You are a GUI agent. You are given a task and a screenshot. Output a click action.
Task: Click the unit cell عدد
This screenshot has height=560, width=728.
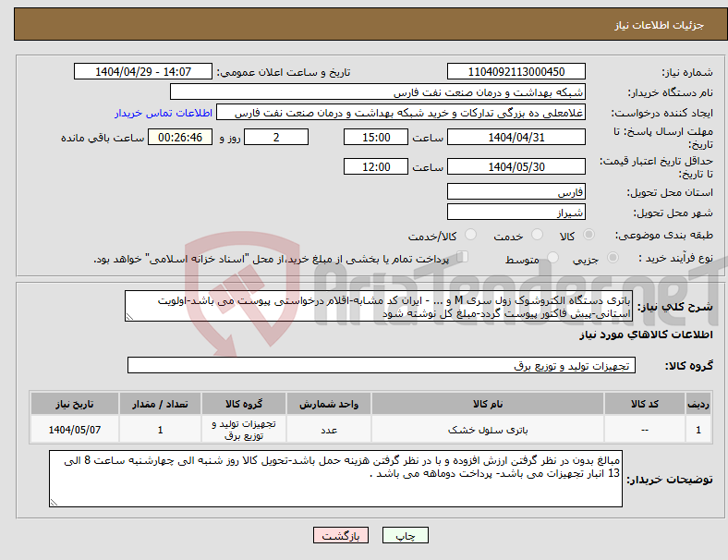click(x=329, y=430)
